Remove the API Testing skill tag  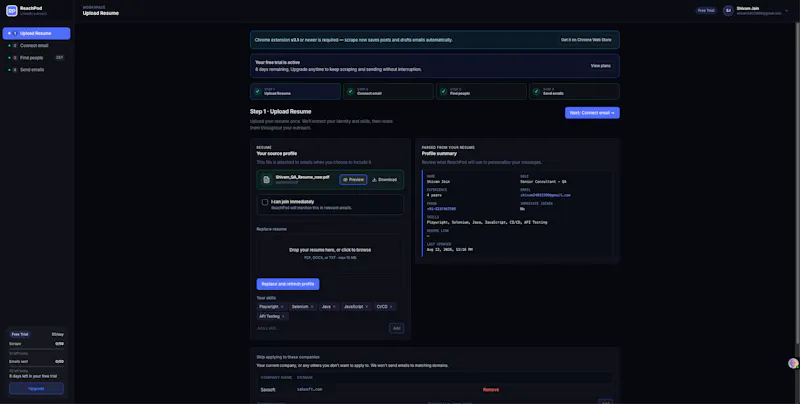point(283,316)
